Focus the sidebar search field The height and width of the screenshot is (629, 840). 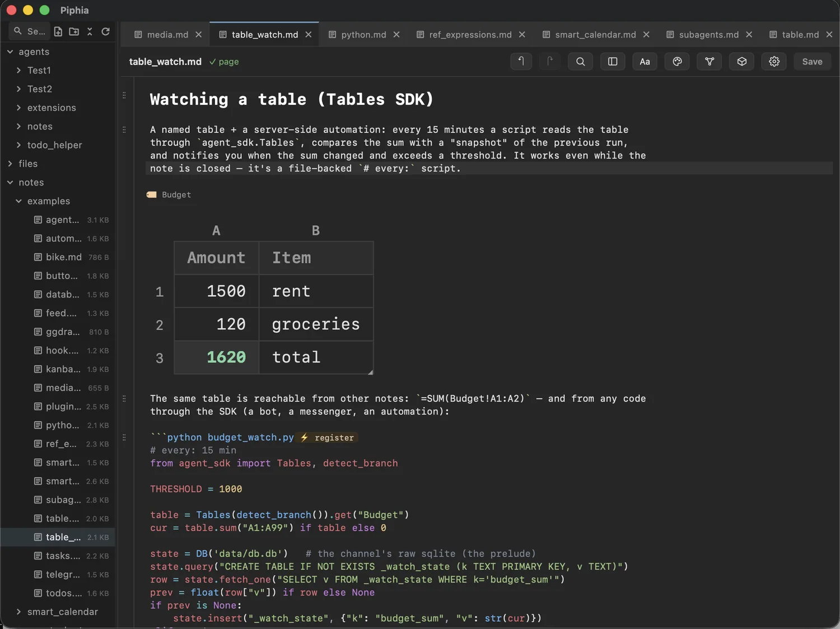click(x=29, y=31)
